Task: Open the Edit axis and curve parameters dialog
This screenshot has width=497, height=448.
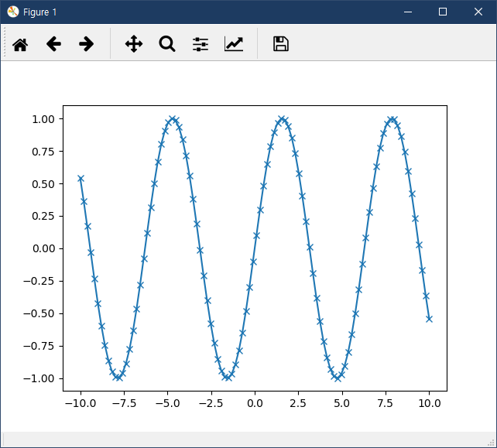Action: [234, 44]
